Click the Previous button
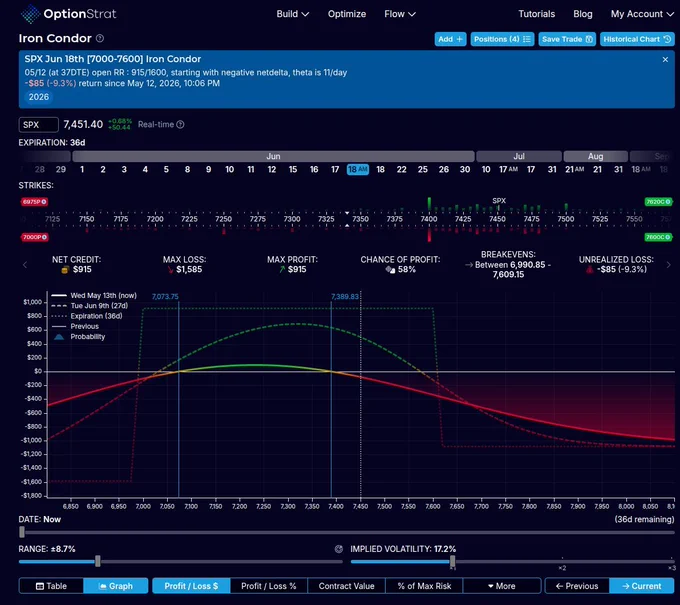 click(x=577, y=586)
